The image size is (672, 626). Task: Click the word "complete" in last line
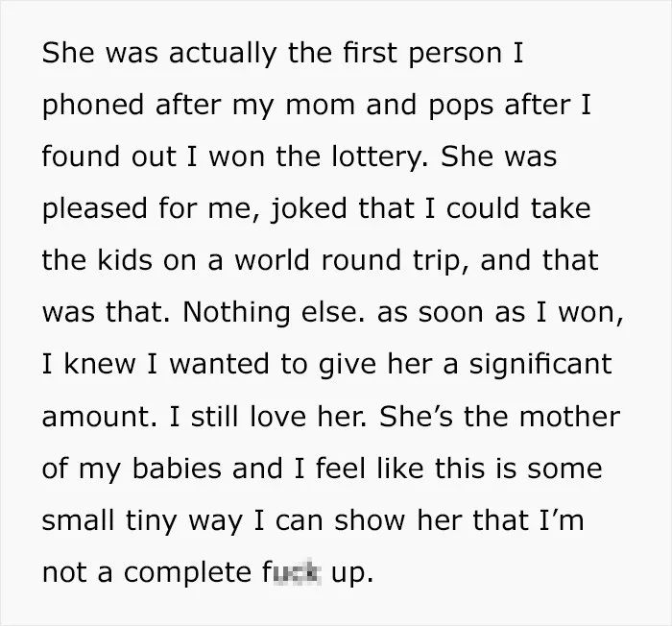click(187, 574)
